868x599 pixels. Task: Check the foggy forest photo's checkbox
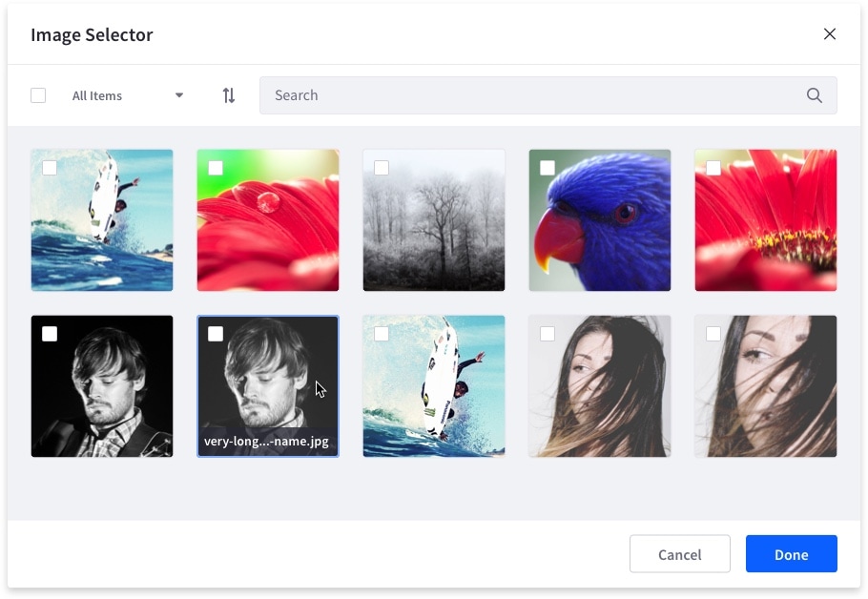(382, 168)
